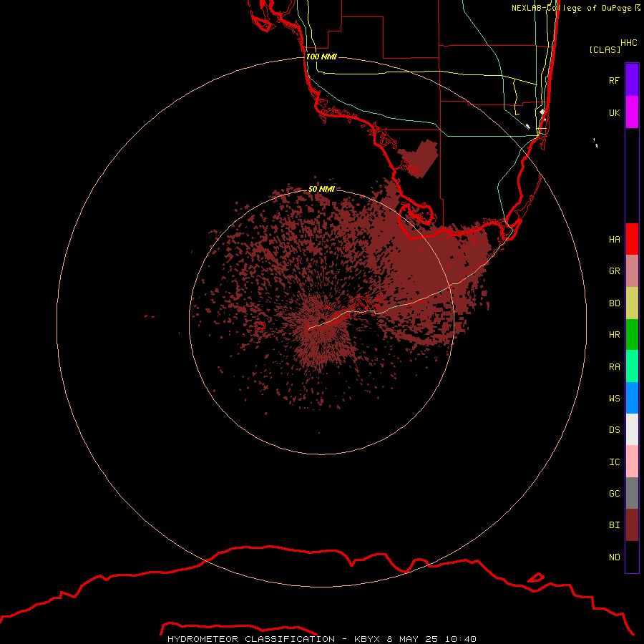
Task: Click the BI legend label
Action: click(614, 525)
